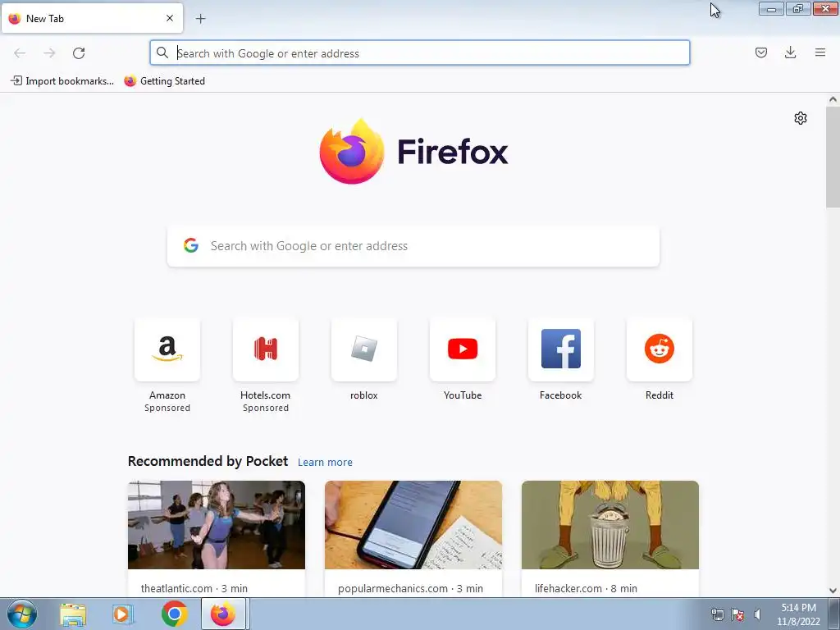
Task: Open the Getting Started bookmark
Action: point(164,81)
